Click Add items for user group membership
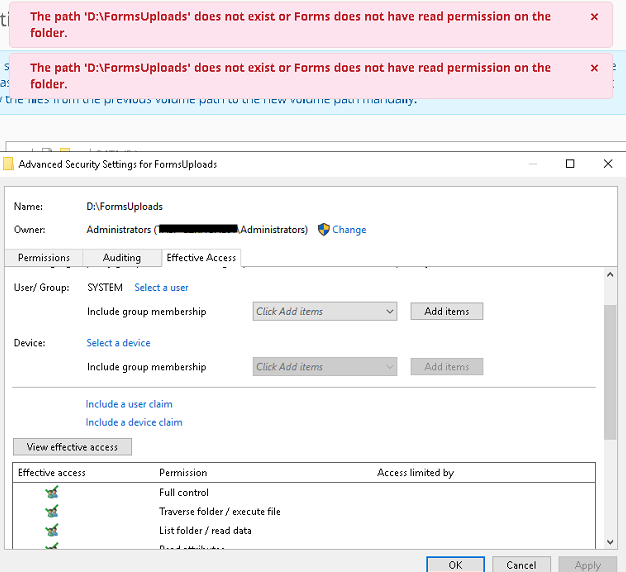This screenshot has width=626, height=572. 447,311
